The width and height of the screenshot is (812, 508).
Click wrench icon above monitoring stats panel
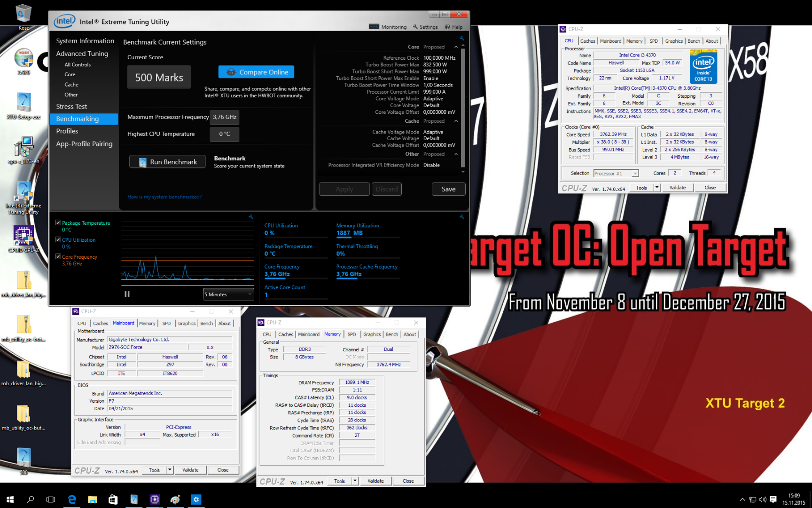462,217
